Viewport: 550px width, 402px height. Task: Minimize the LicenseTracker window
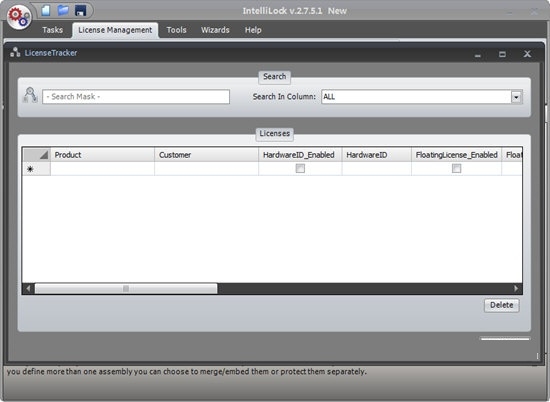coord(478,54)
